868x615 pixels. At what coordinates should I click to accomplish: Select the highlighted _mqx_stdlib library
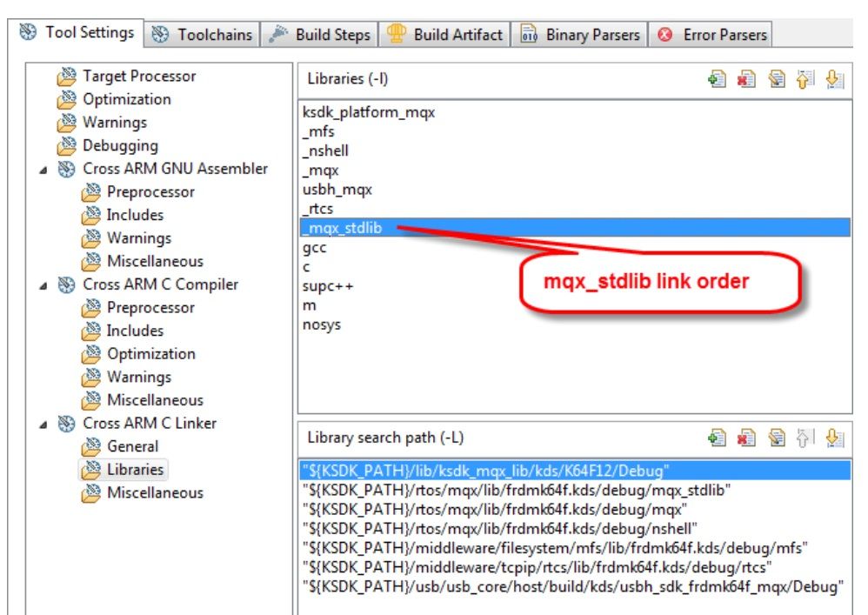pos(575,228)
